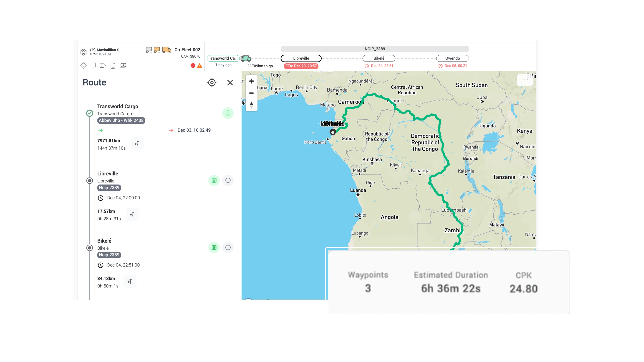Select the Libreville stop radio marker in the route list
Viewport: 644px width, 362px height.
[x=90, y=181]
